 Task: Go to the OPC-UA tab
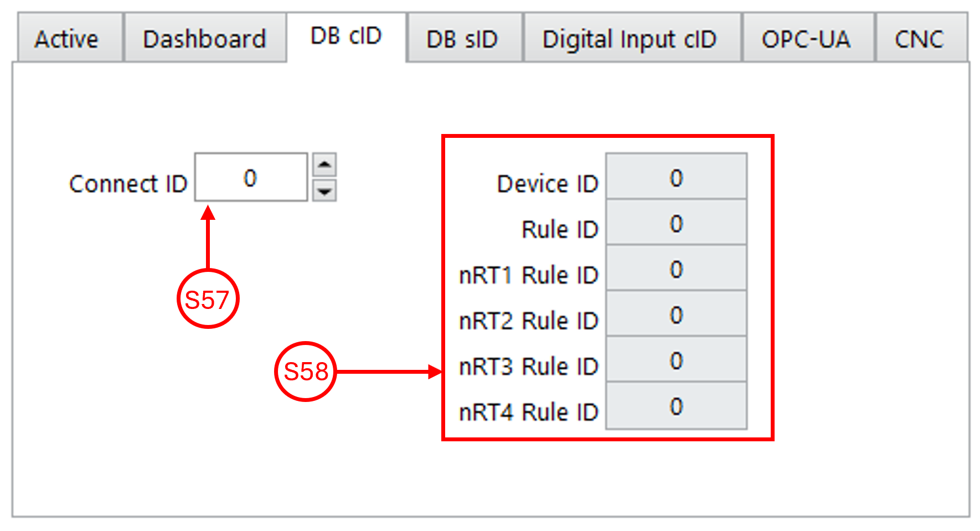point(806,39)
